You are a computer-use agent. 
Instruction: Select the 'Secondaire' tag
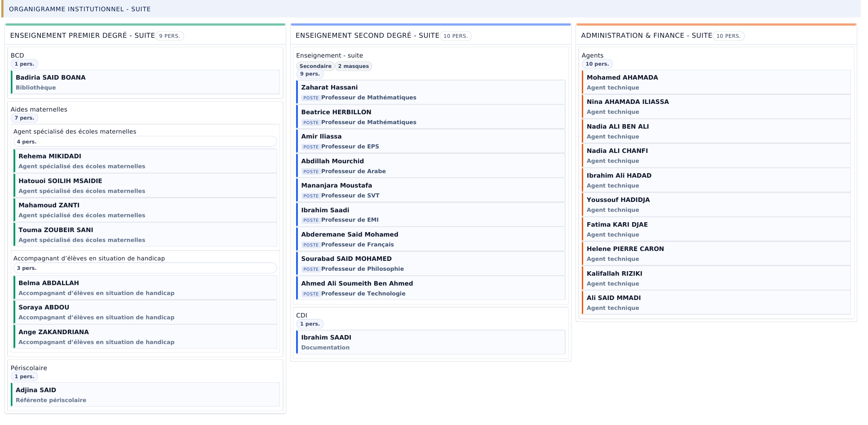coord(315,67)
